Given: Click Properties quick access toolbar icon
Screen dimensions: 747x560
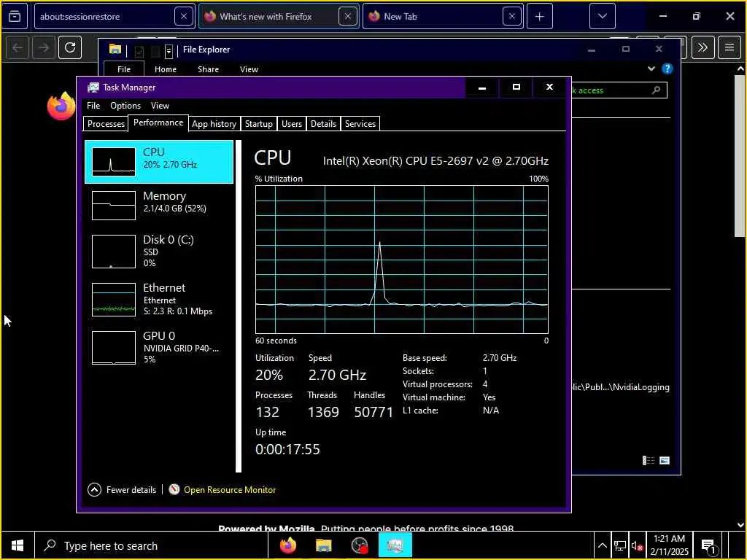Looking at the screenshot, I should (x=139, y=51).
